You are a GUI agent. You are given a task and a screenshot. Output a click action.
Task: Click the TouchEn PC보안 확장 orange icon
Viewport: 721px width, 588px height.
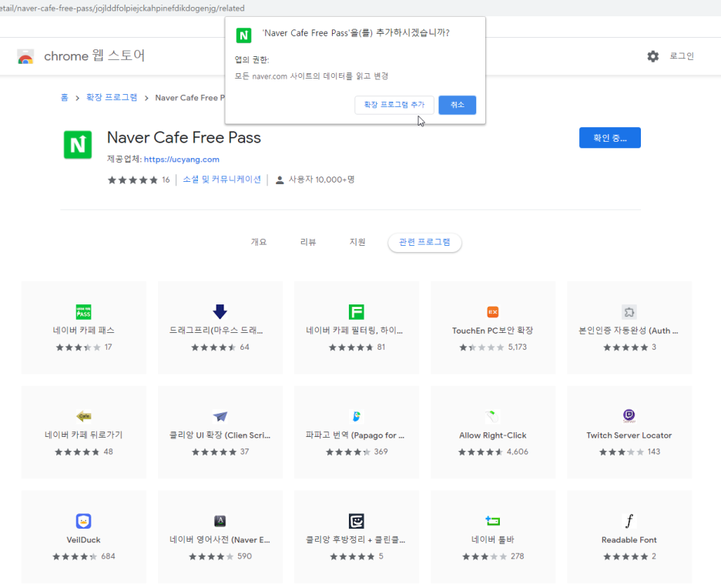point(493,312)
